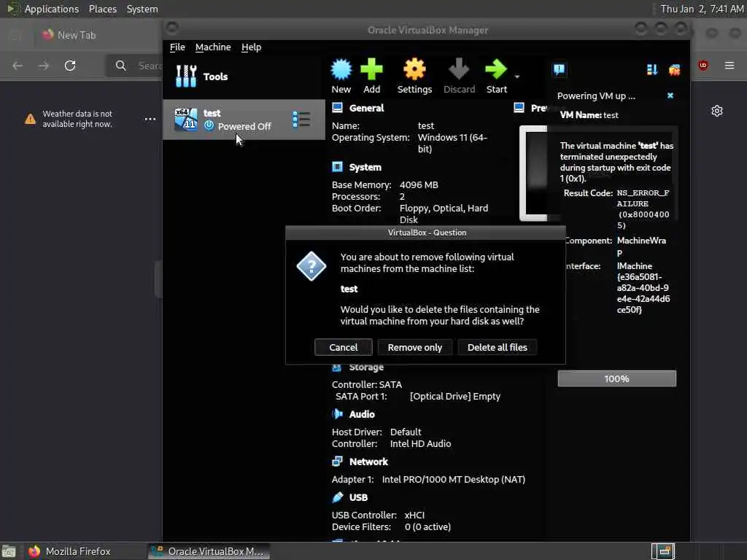Image resolution: width=747 pixels, height=560 pixels.
Task: Cancel the VM removal dialog
Action: coord(343,347)
